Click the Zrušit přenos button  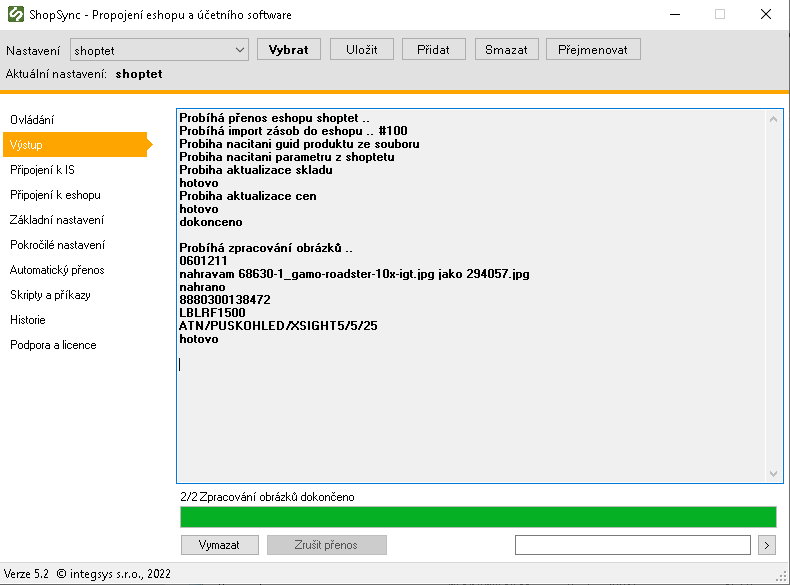point(326,545)
